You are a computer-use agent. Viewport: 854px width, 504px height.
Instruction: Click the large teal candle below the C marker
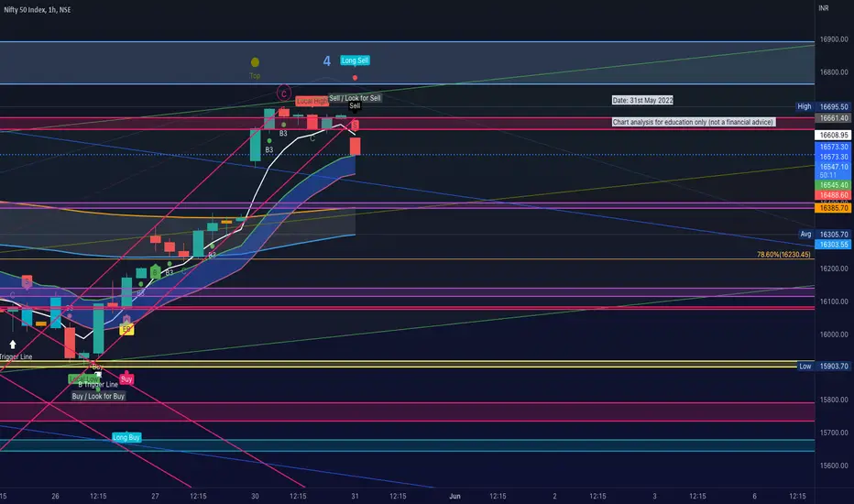pyautogui.click(x=256, y=145)
